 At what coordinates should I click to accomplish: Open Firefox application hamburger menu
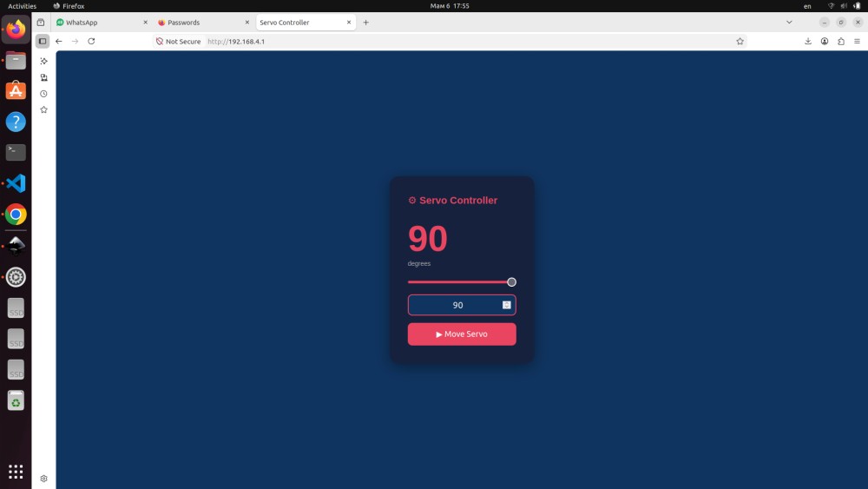tap(857, 41)
